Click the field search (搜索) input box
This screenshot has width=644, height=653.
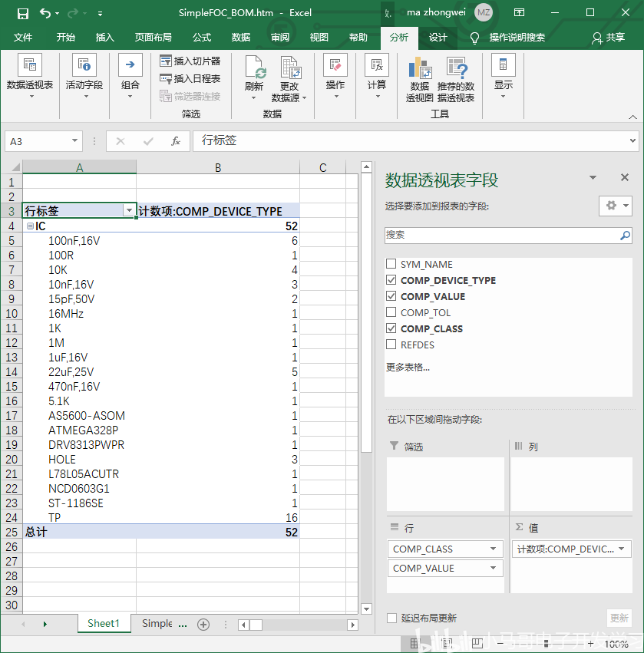coord(502,235)
